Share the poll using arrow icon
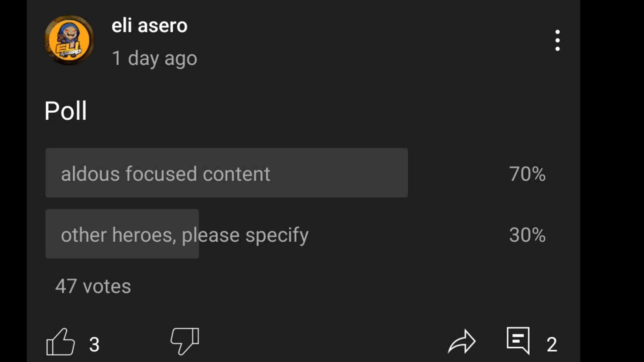644x362 pixels. [x=462, y=342]
